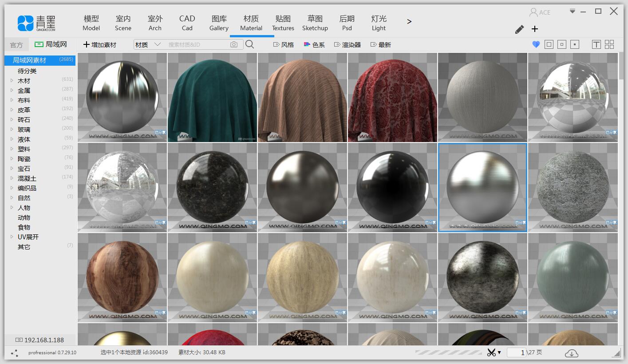Expand the 玻璃 glass category arrow
The height and width of the screenshot is (364, 628).
point(12,130)
